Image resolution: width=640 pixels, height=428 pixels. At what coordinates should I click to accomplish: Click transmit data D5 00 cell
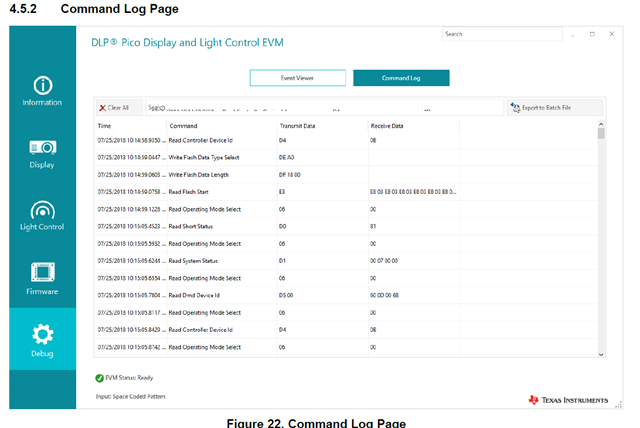click(x=286, y=295)
